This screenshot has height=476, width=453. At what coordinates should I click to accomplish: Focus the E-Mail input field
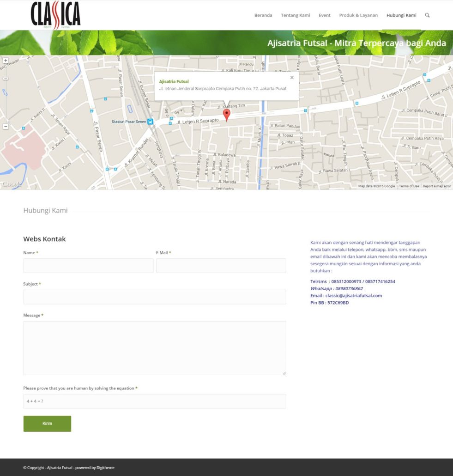tap(221, 266)
